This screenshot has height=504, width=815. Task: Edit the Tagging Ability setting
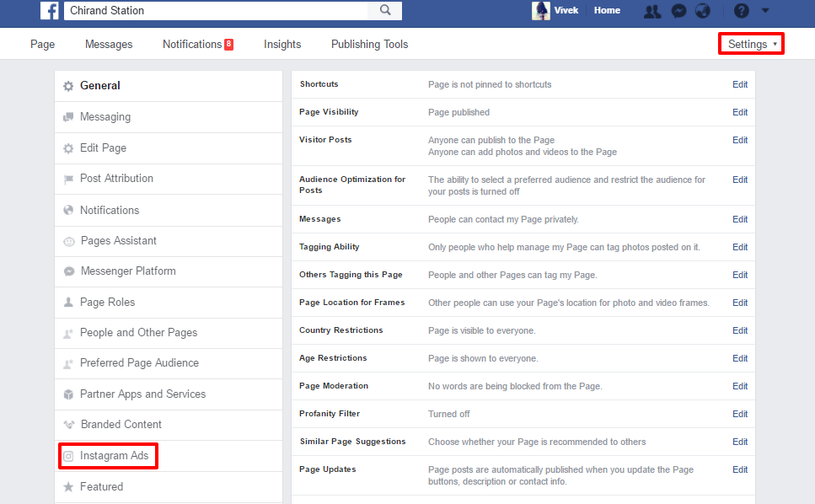click(x=740, y=247)
